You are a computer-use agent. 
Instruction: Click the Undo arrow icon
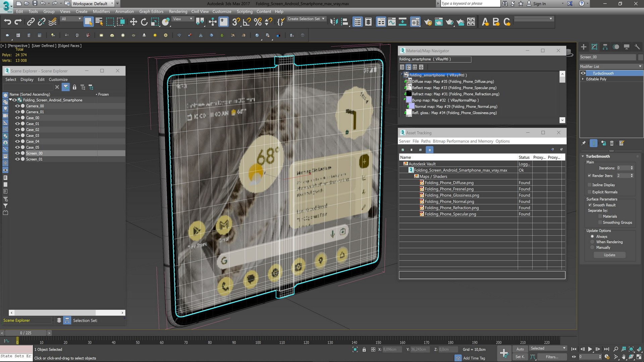pos(7,22)
